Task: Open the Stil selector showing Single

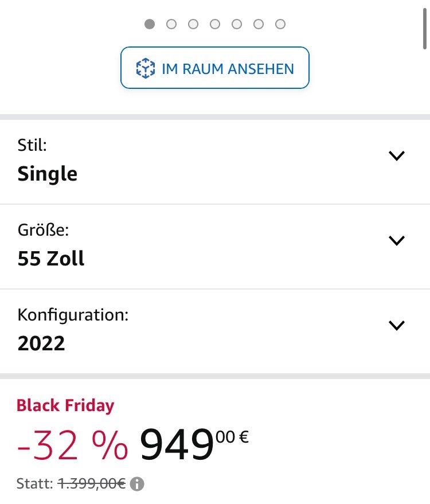Action: (x=215, y=162)
